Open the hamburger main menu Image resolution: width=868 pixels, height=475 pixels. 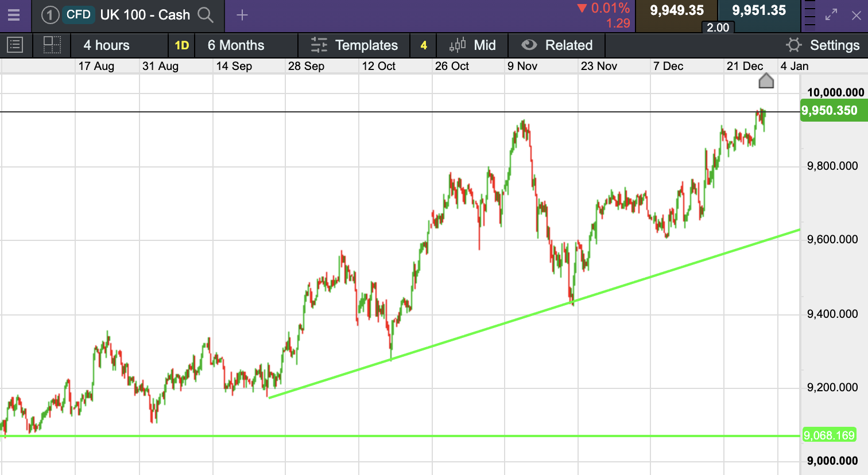(14, 15)
